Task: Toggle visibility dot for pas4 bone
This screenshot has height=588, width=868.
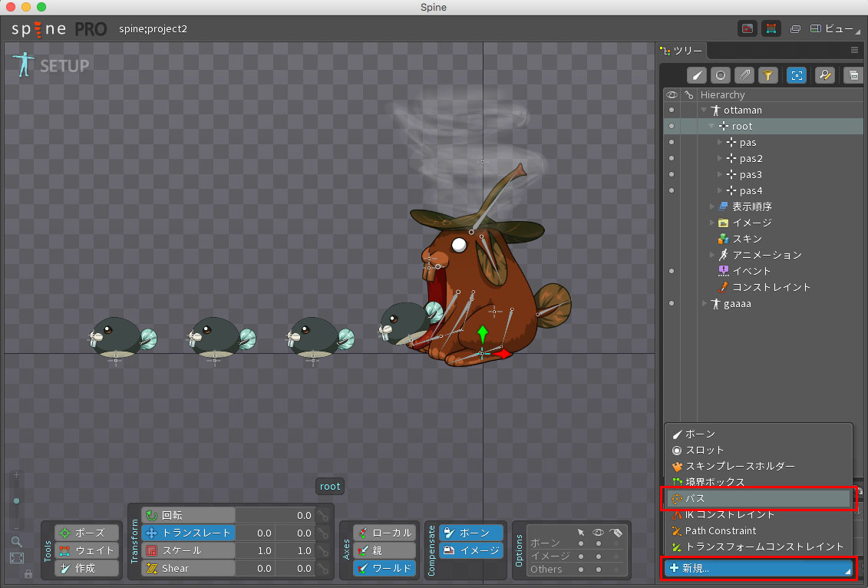Action: tap(672, 190)
